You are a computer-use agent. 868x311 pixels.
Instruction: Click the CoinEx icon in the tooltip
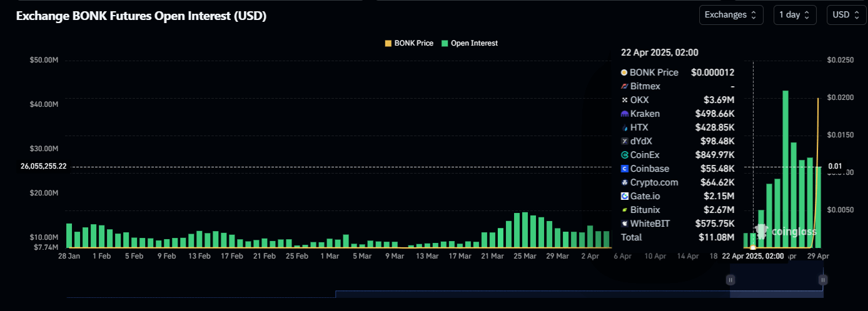coord(624,155)
